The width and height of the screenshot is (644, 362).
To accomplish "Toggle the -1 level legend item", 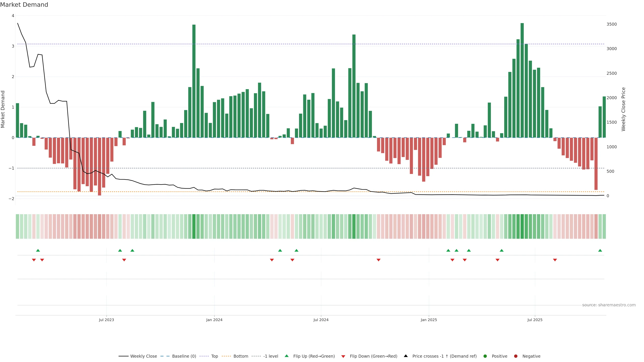I will coord(271,356).
